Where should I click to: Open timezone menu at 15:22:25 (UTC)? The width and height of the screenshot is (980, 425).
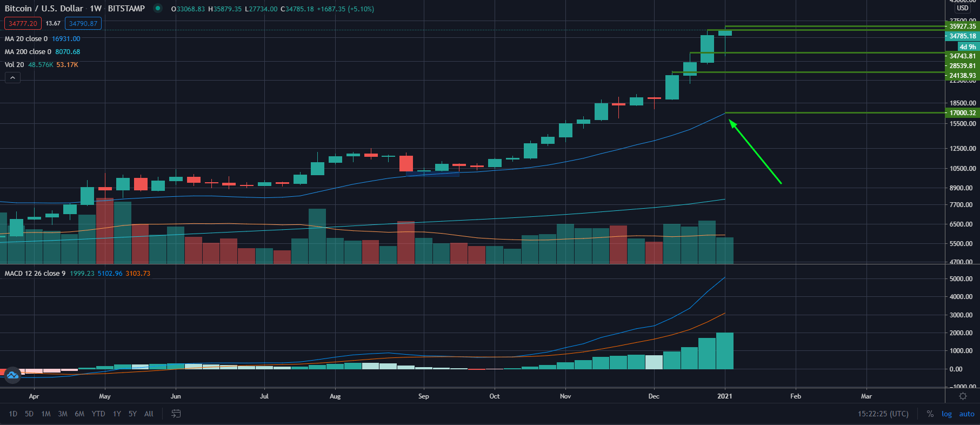click(x=883, y=414)
